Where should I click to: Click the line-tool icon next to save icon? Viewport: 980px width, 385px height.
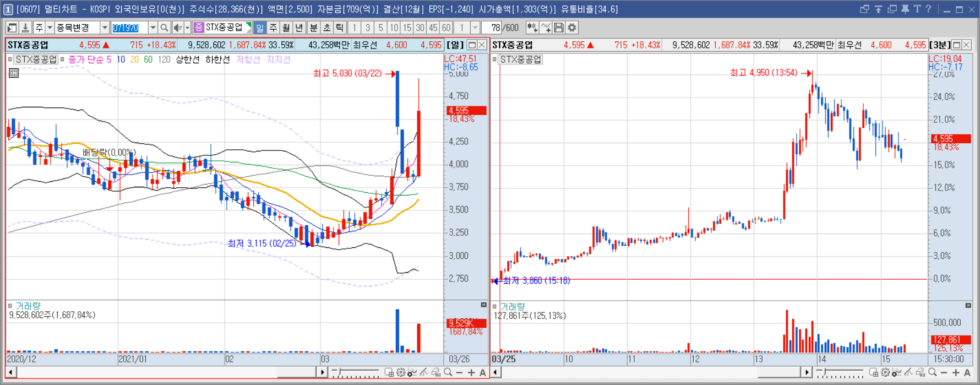click(546, 28)
